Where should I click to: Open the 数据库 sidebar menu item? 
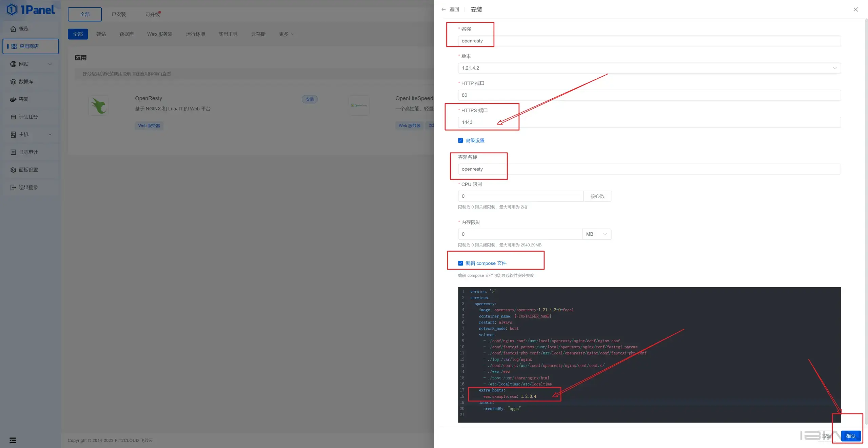pyautogui.click(x=31, y=82)
